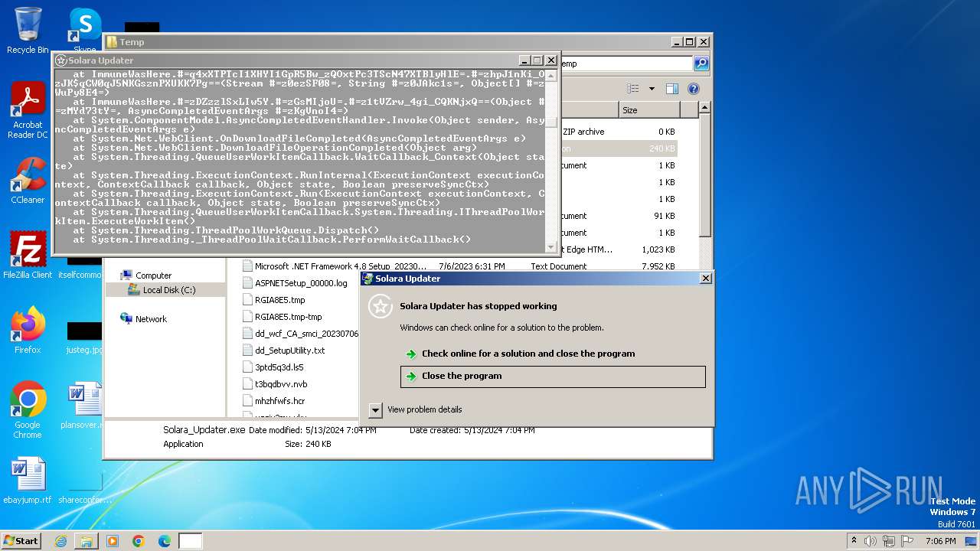The width and height of the screenshot is (980, 551).
Task: Show hidden tray icons arrow
Action: [854, 541]
